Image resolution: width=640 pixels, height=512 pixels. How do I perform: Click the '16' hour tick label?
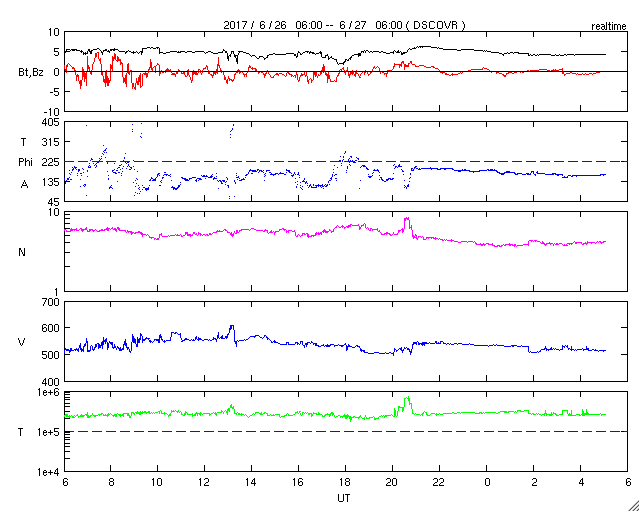coord(298,482)
